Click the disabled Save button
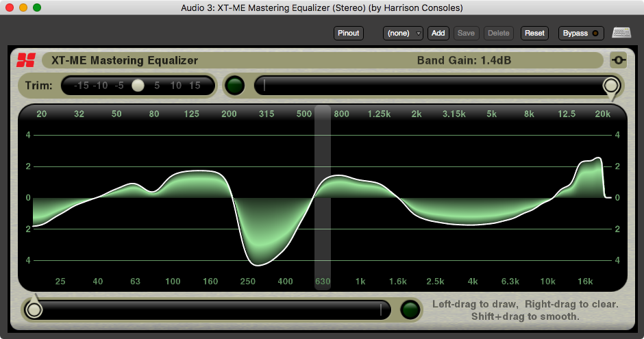644x339 pixels. [466, 34]
